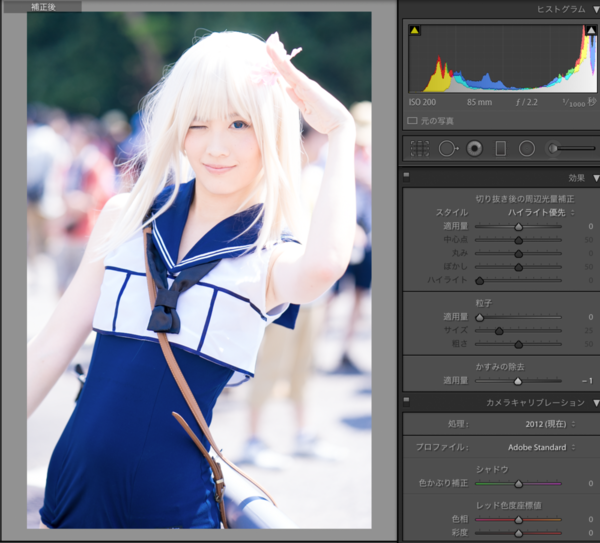The width and height of the screenshot is (600, 543).
Task: Click the 中心点 slider handle
Action: pos(518,240)
